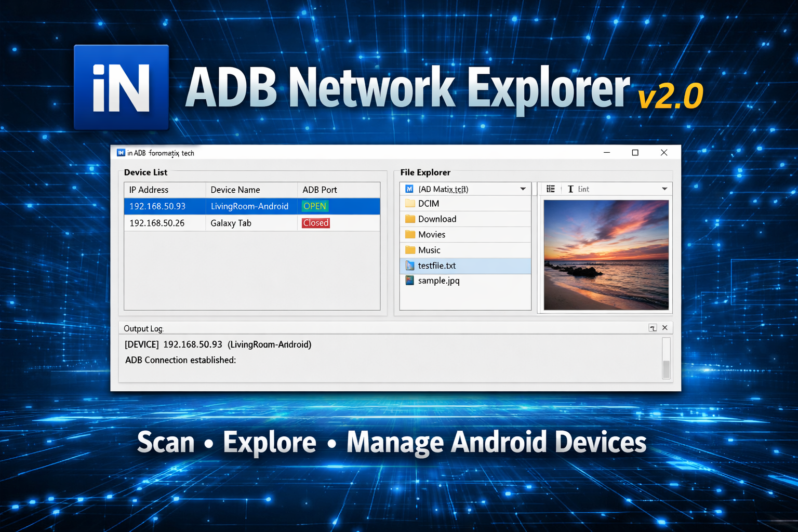Open the dropdown arrow next to AD Matix
This screenshot has height=532, width=798.
pos(523,189)
